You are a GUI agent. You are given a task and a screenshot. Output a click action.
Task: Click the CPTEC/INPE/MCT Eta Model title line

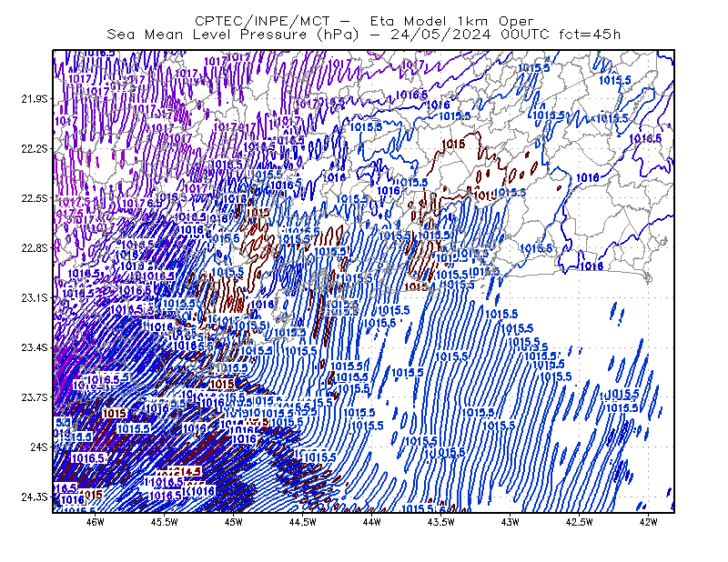(x=364, y=21)
